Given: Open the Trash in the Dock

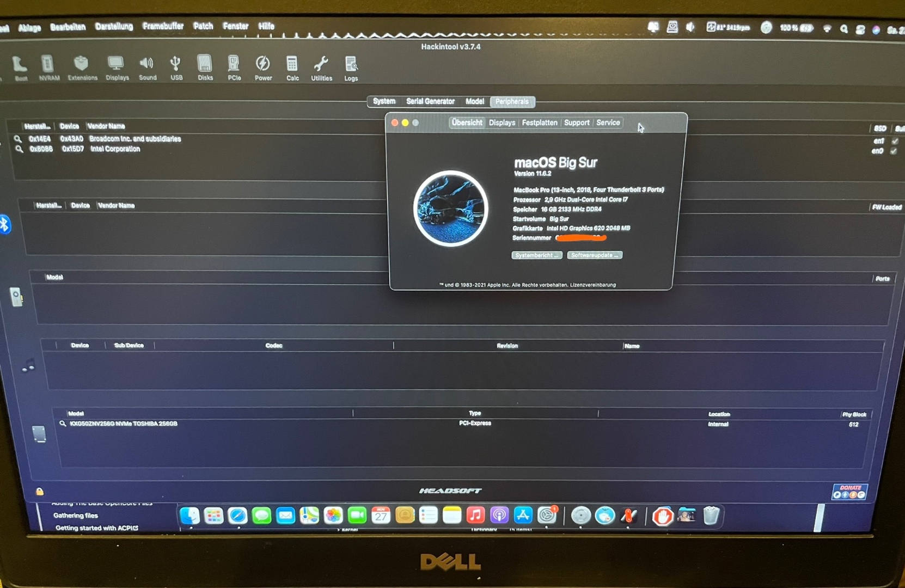Looking at the screenshot, I should [711, 515].
